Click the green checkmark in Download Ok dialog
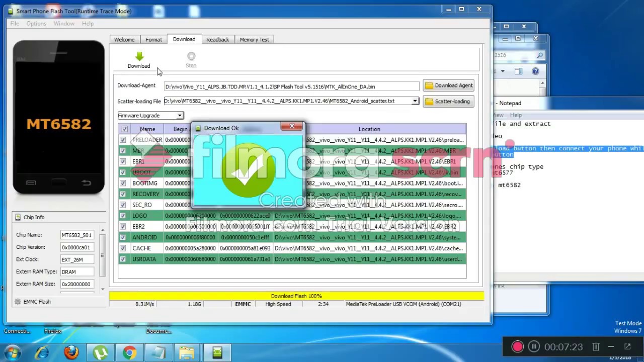The width and height of the screenshot is (644, 362). (248, 170)
